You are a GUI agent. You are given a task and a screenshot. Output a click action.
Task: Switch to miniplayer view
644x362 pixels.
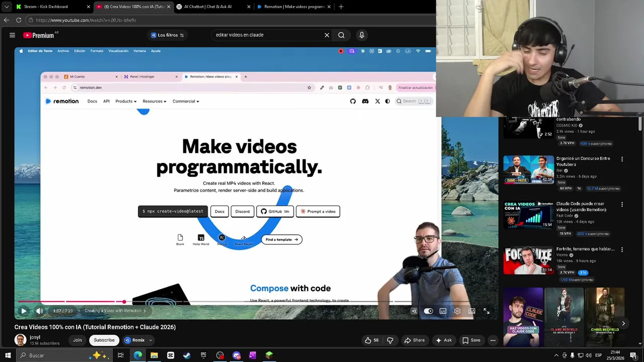point(472,311)
